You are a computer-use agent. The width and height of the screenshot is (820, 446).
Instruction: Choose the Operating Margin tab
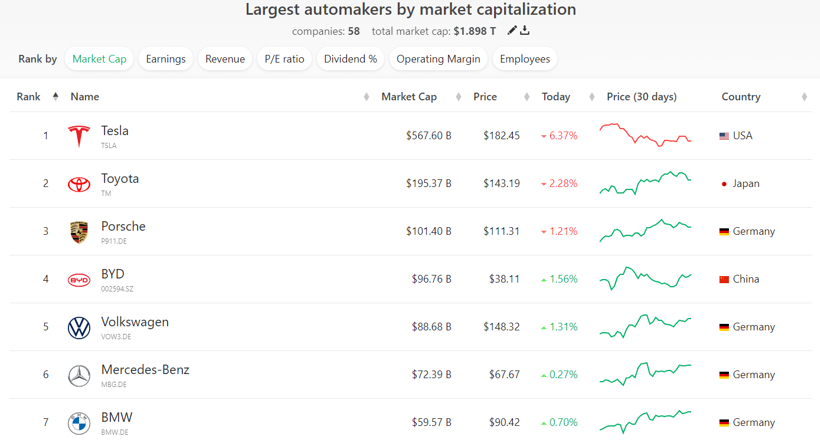tap(438, 59)
